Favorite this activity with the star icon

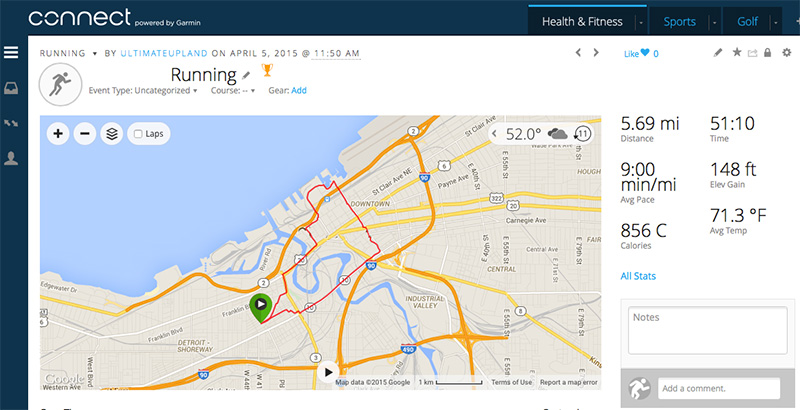737,52
